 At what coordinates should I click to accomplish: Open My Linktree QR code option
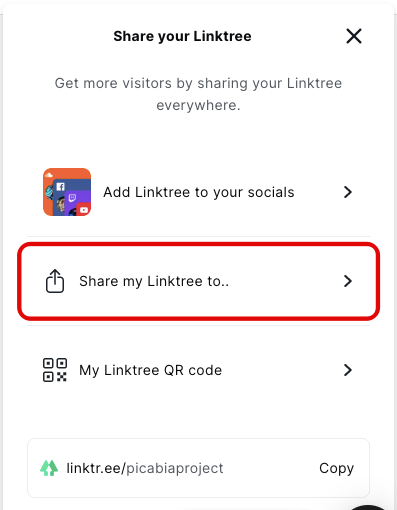(x=198, y=370)
